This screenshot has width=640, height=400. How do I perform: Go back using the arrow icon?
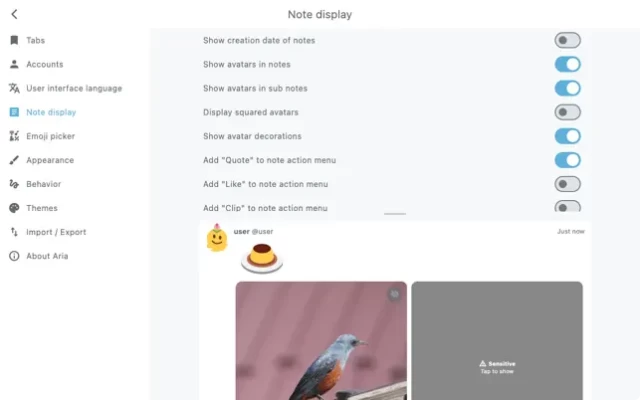(14, 14)
